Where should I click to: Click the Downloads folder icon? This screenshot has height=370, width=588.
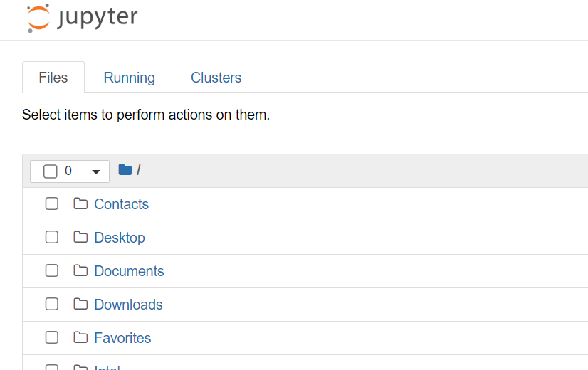pyautogui.click(x=80, y=304)
